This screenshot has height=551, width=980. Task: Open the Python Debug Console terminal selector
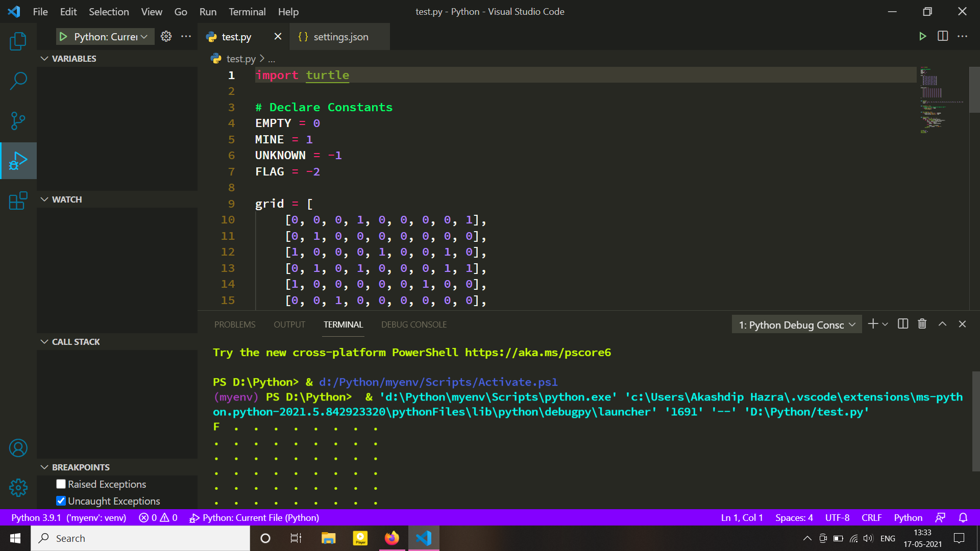(x=796, y=324)
